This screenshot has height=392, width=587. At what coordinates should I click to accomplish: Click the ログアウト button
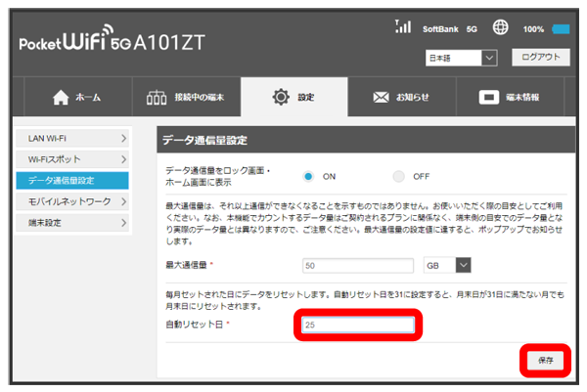coord(539,58)
